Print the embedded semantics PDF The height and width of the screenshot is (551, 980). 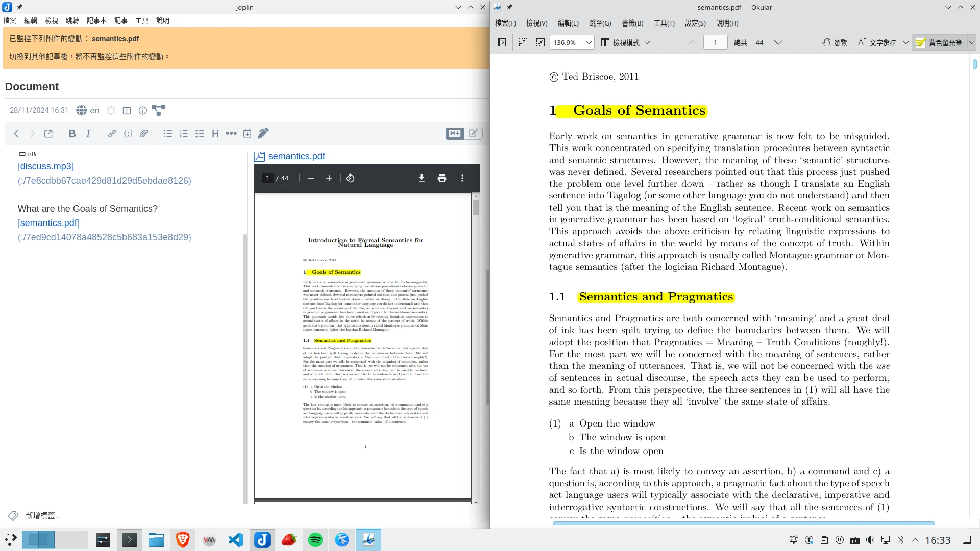tap(442, 178)
